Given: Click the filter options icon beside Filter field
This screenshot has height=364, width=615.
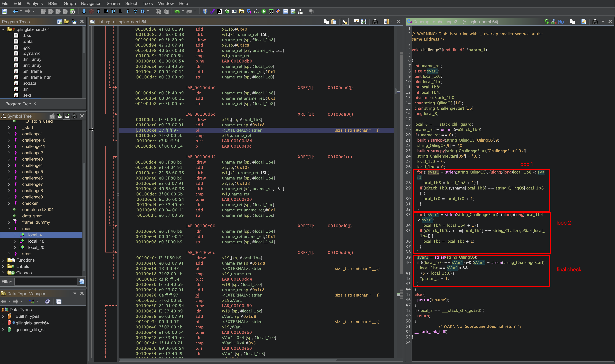Looking at the screenshot, I should pos(82,282).
